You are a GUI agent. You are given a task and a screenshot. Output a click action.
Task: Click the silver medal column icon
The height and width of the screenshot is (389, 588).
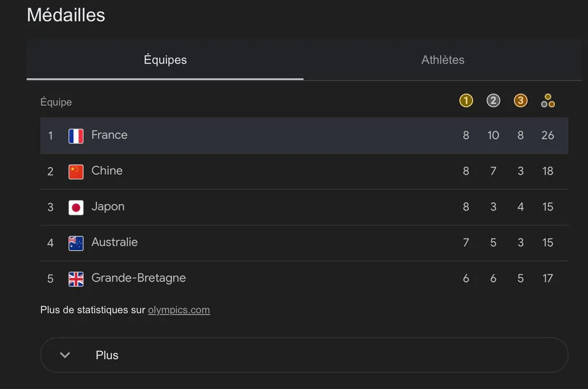pos(493,100)
